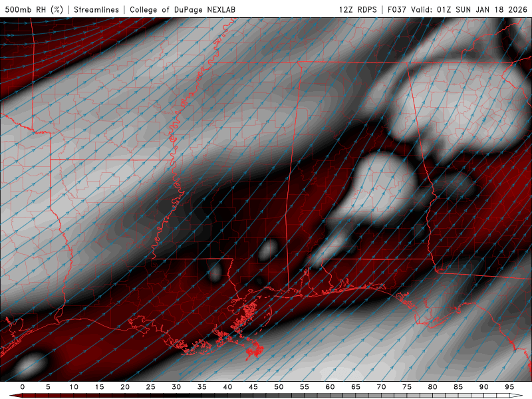The height and width of the screenshot is (399, 532).
Task: Click the colorbar label "55"
Action: point(304,387)
